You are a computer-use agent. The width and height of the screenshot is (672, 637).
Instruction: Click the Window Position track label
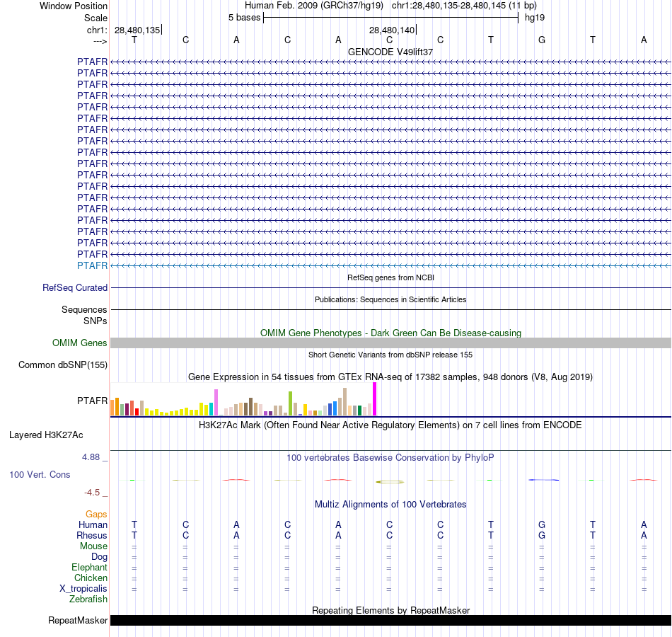pyautogui.click(x=74, y=6)
